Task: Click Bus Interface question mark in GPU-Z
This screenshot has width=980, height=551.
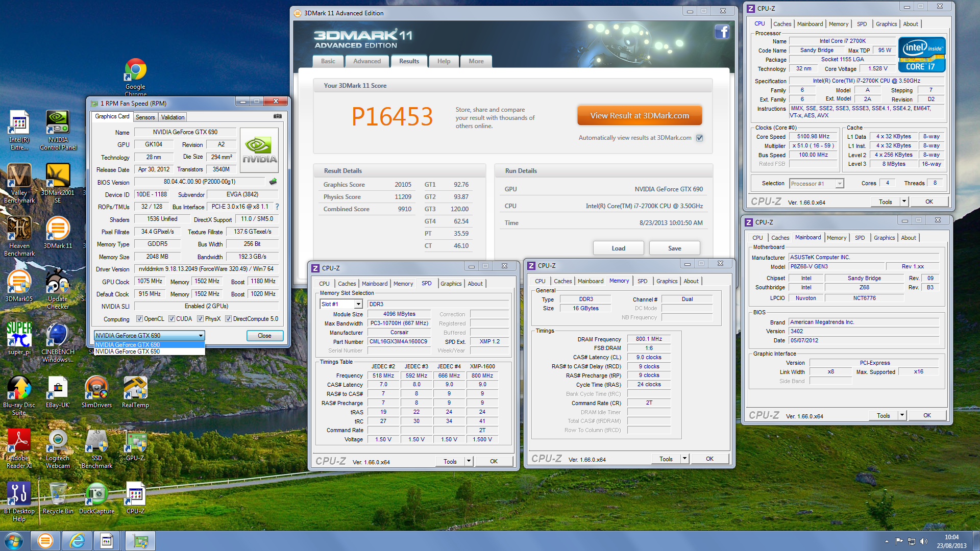Action: pyautogui.click(x=277, y=207)
